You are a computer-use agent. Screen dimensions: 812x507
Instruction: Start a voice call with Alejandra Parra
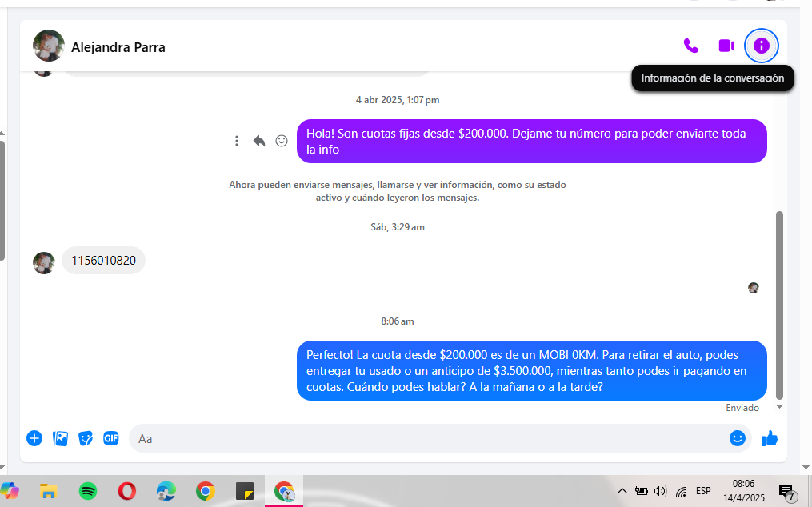pyautogui.click(x=691, y=46)
